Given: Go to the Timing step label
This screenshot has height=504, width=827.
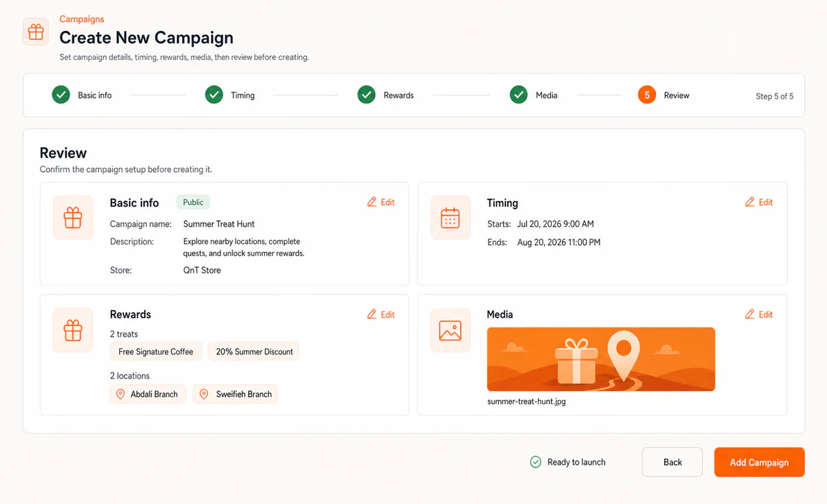Looking at the screenshot, I should pos(243,95).
